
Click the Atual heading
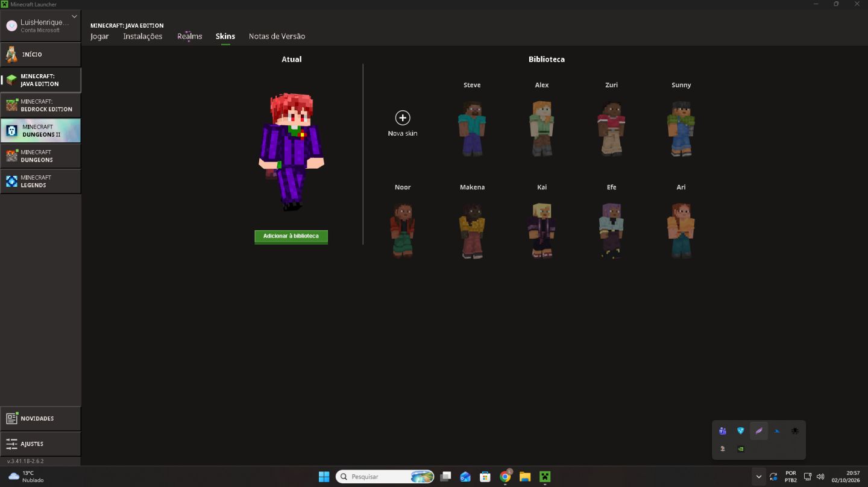pyautogui.click(x=292, y=59)
